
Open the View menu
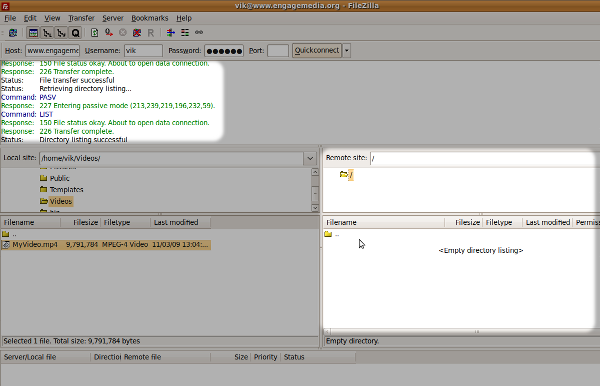point(52,18)
